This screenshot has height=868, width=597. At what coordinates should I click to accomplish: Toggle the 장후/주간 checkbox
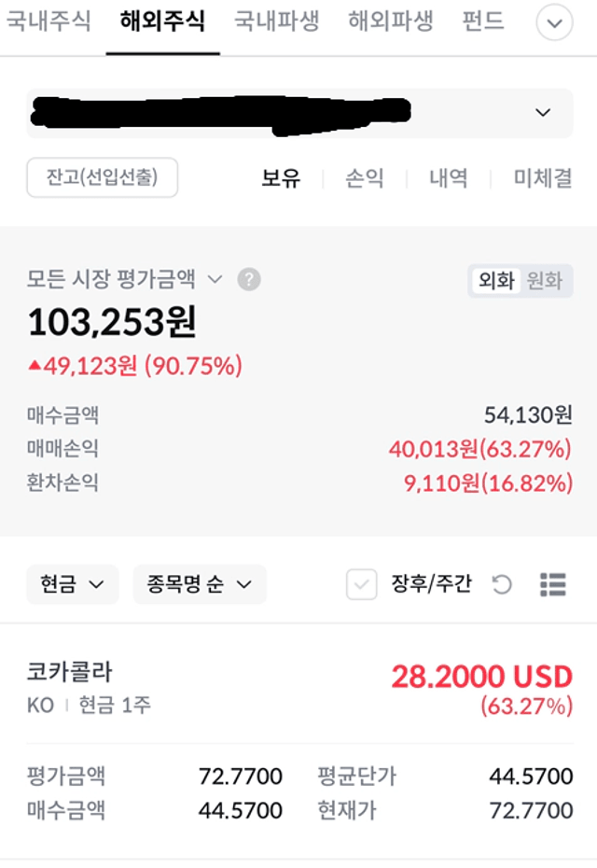point(361,584)
